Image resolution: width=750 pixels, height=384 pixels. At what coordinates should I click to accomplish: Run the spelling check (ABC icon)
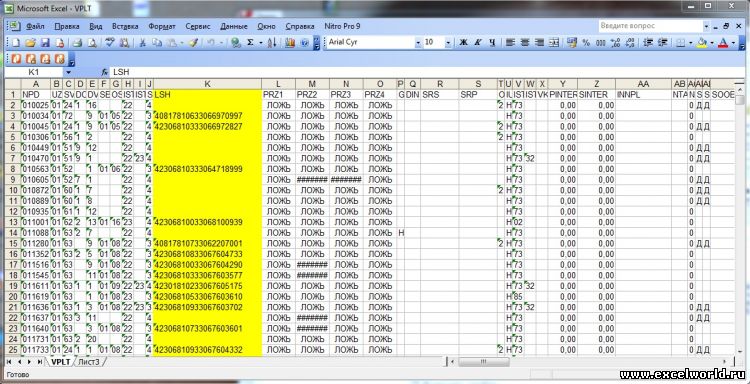(110, 43)
